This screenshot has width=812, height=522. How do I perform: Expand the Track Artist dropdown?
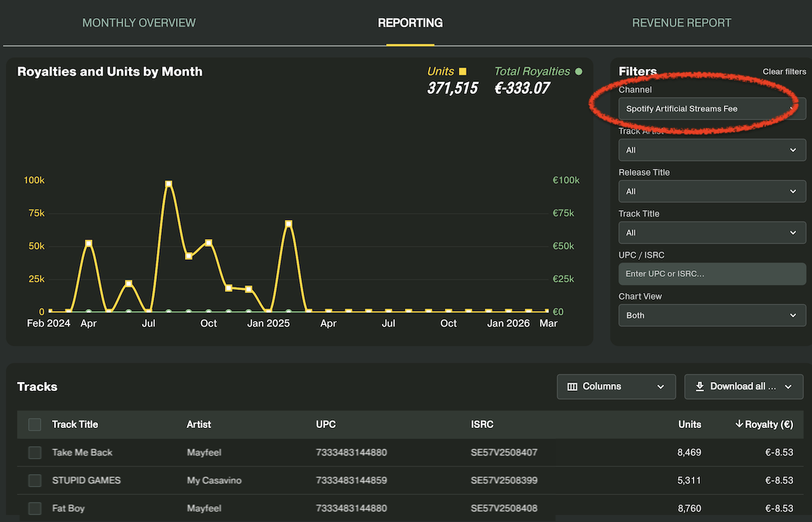pyautogui.click(x=712, y=150)
